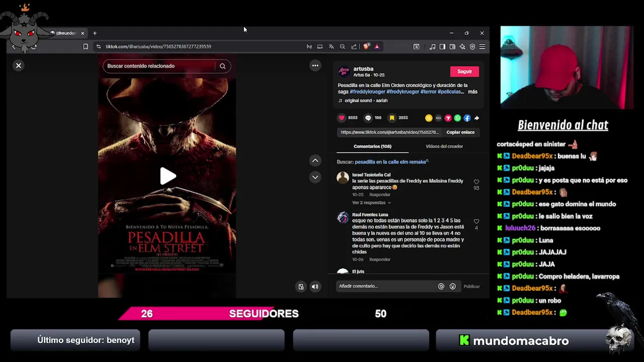Open artusba profile avatar

[344, 71]
